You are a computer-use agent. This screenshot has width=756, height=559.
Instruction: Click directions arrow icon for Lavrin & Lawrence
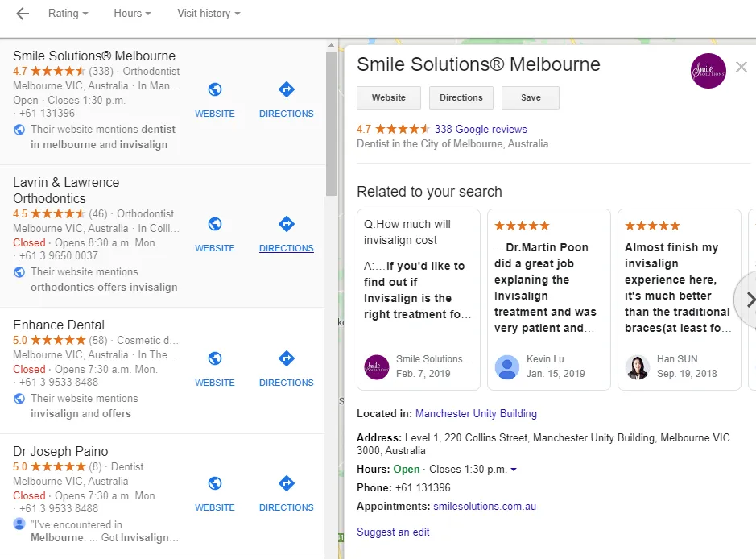[287, 224]
